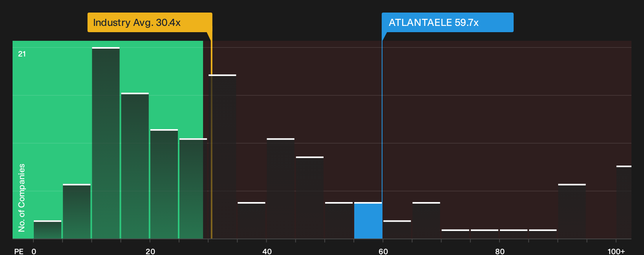The image size is (644, 255).
Task: Click the ATLANTAELE 59.7x label
Action: coord(447,22)
